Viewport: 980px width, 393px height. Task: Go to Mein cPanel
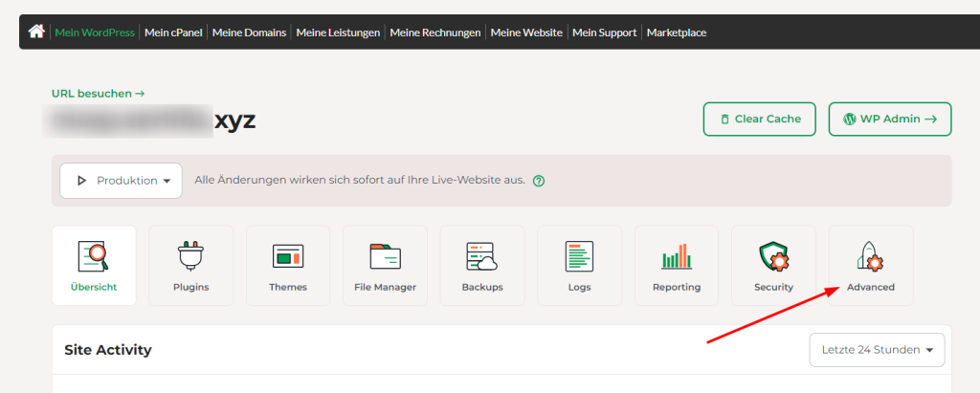173,33
